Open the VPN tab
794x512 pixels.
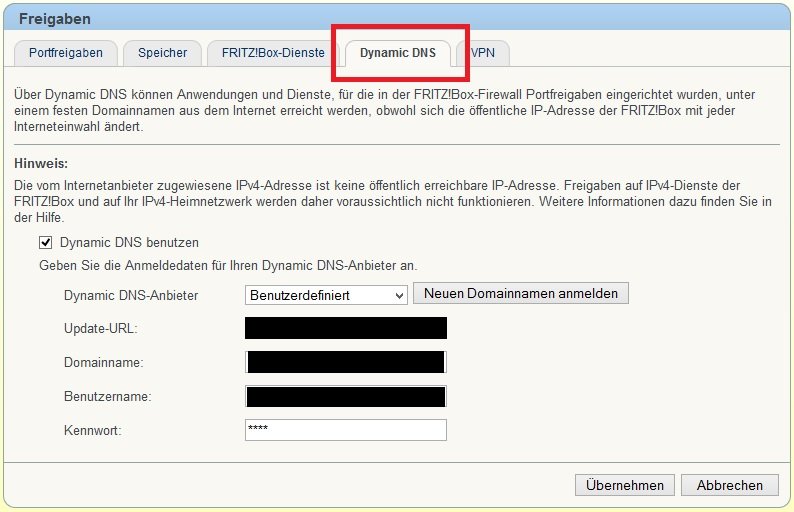pyautogui.click(x=483, y=53)
